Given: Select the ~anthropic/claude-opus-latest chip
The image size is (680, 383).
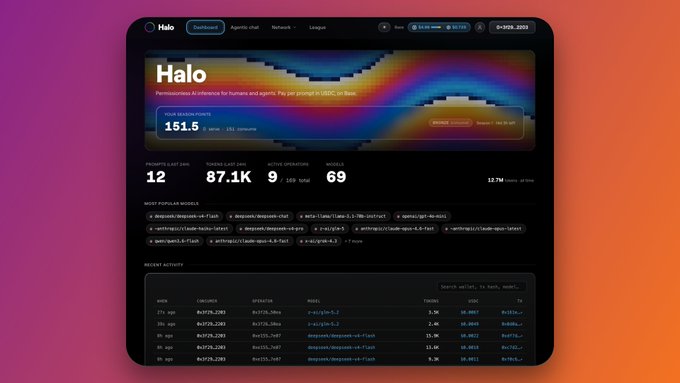Looking at the screenshot, I should click(484, 229).
